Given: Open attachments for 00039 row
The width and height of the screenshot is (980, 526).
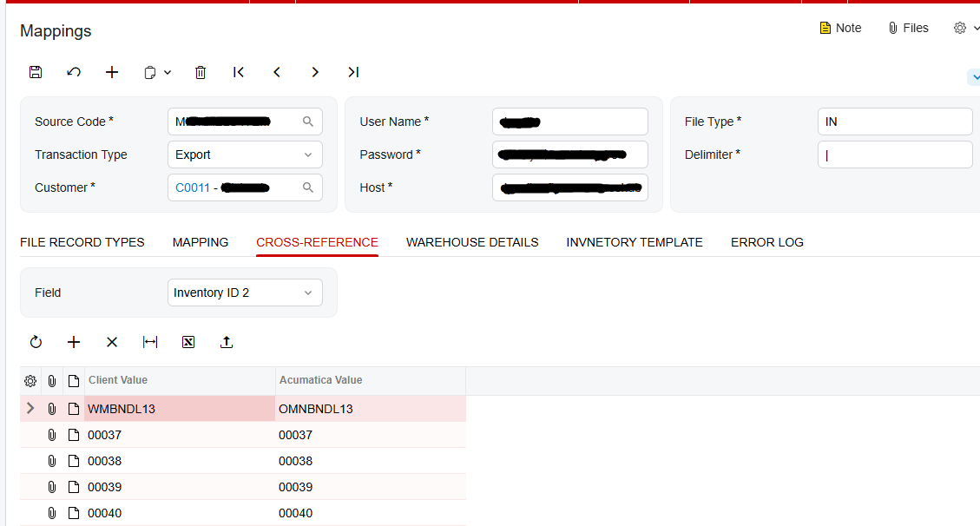Looking at the screenshot, I should [52, 487].
